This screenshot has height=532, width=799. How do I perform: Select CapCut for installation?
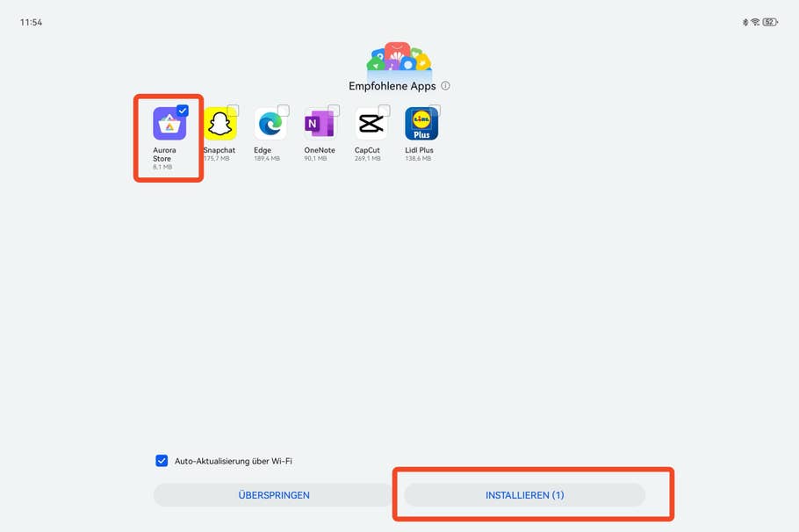pos(383,109)
